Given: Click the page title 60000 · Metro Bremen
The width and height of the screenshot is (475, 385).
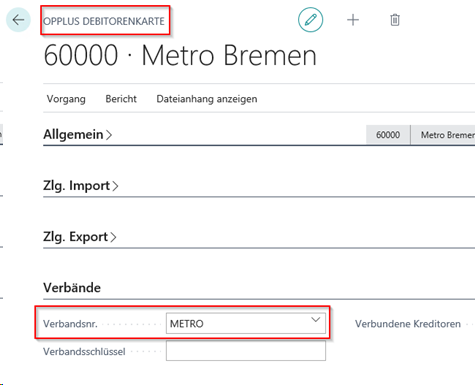Looking at the screenshot, I should click(180, 55).
